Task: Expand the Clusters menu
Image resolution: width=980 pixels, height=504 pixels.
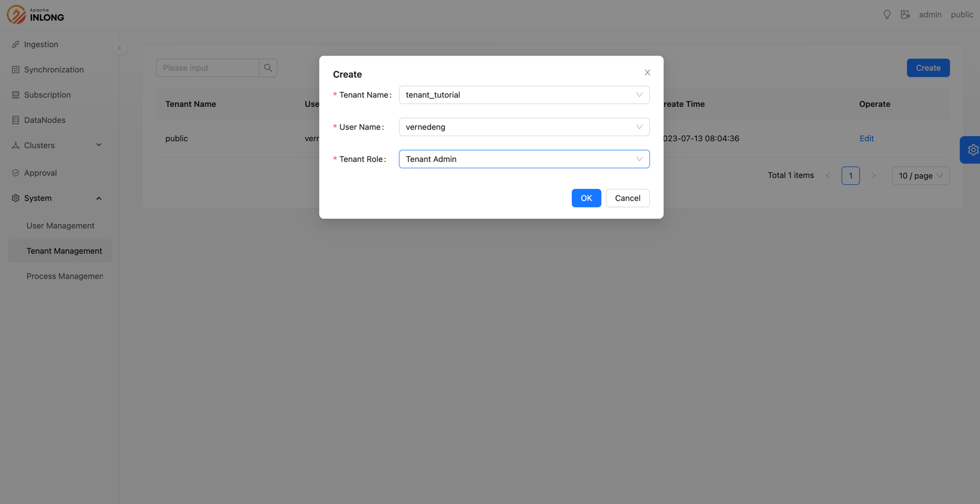Action: (57, 145)
